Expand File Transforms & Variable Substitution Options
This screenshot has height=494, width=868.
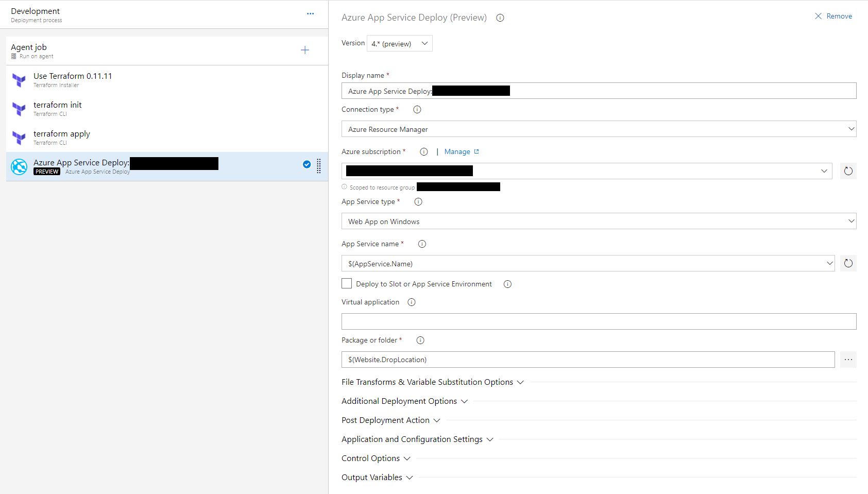point(433,382)
